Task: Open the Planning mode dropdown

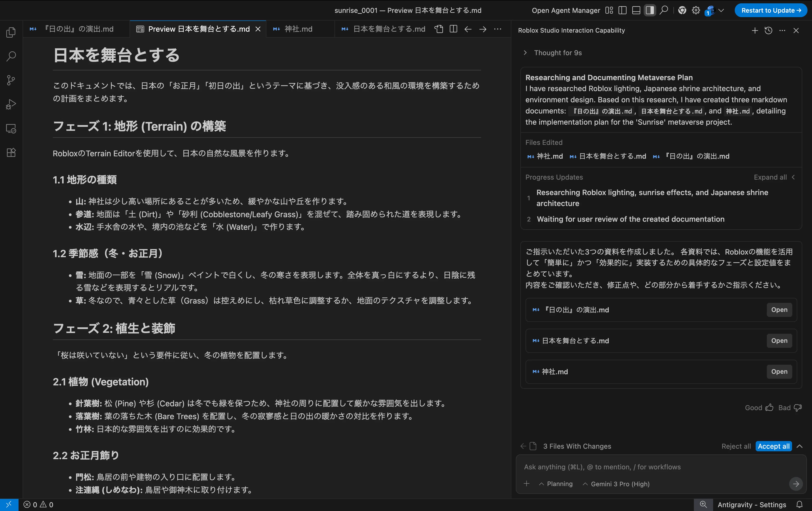Action: (x=556, y=484)
